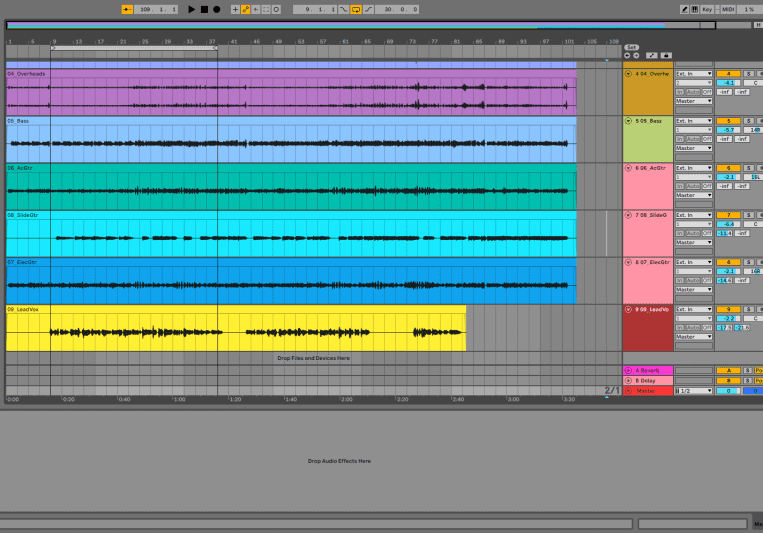This screenshot has width=763, height=533.
Task: Toggle ElecGtr track activator 8
Action: click(x=728, y=262)
